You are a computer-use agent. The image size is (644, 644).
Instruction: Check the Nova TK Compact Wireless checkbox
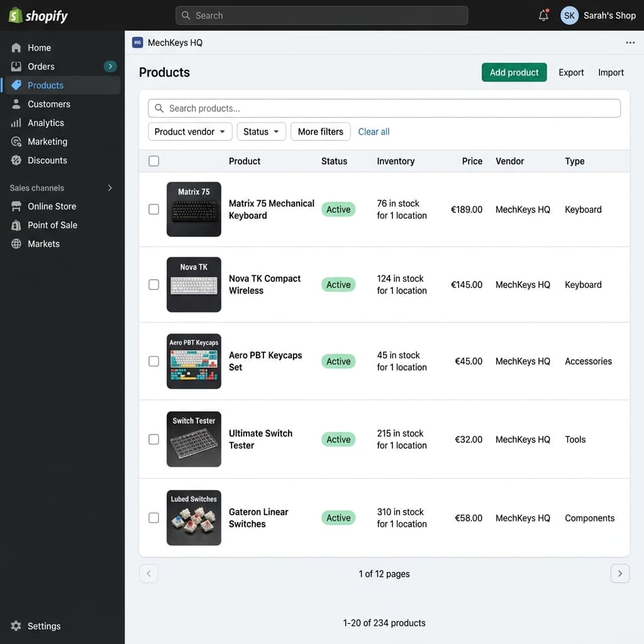[x=153, y=285]
